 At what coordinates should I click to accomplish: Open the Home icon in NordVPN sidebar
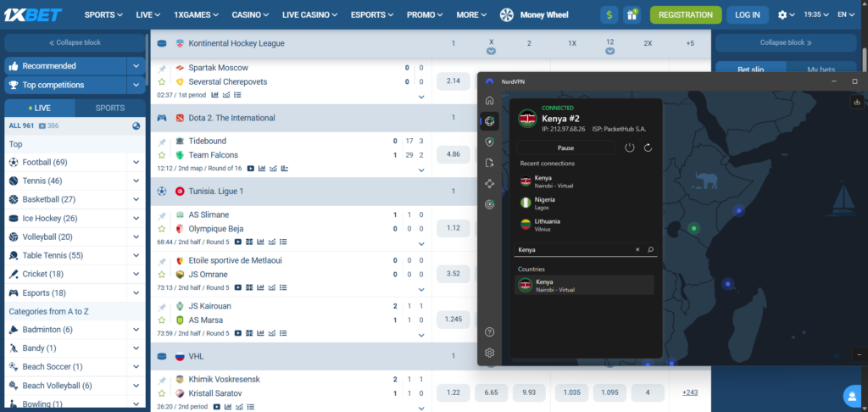[489, 101]
